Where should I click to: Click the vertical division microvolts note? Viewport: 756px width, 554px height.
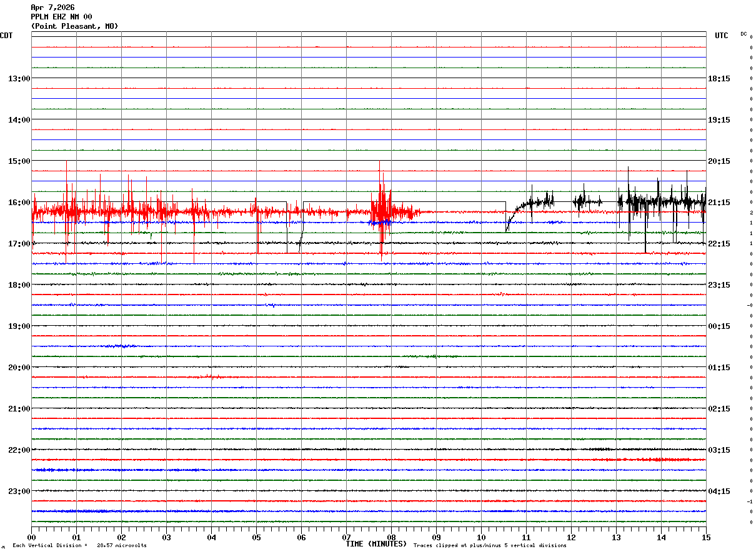click(x=79, y=546)
